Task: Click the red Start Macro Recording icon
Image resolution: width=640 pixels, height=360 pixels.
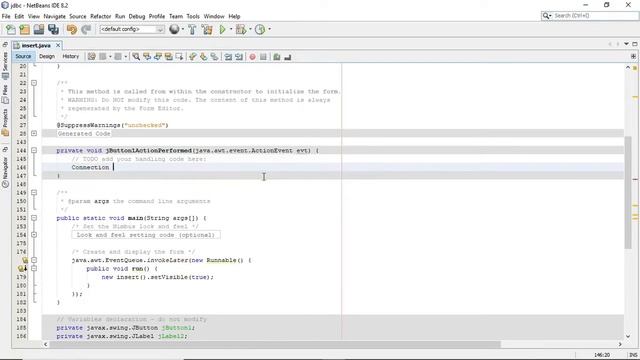Action: pyautogui.click(x=253, y=57)
